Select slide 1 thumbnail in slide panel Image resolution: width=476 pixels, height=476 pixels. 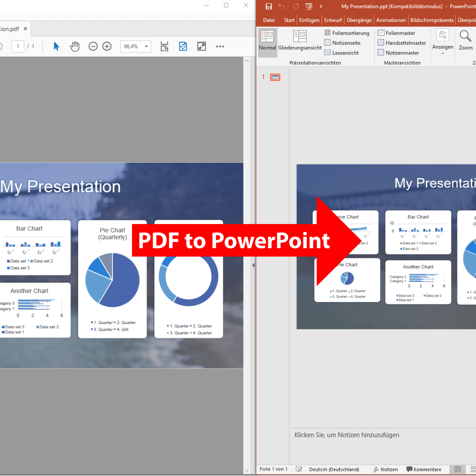point(275,77)
